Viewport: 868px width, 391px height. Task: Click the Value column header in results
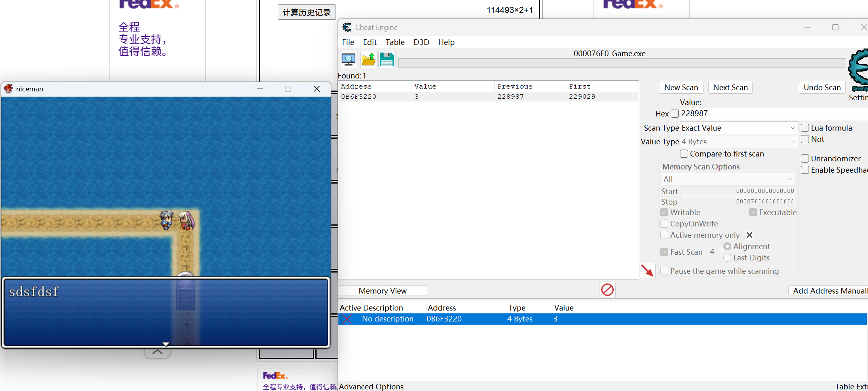tap(453, 87)
